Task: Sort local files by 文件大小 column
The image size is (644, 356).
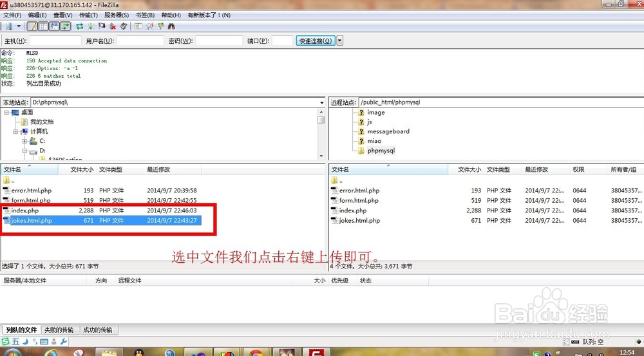Action: [77, 169]
